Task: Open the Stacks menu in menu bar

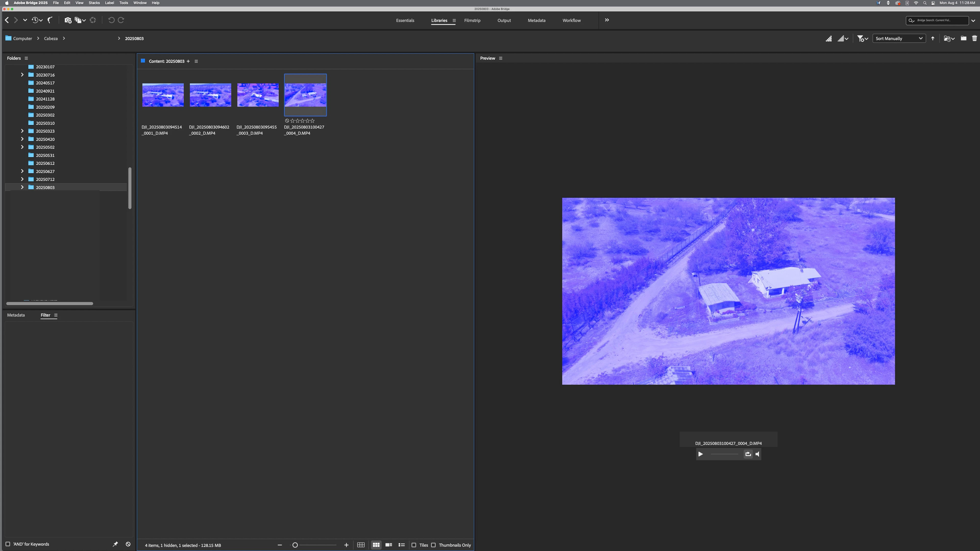Action: (94, 3)
